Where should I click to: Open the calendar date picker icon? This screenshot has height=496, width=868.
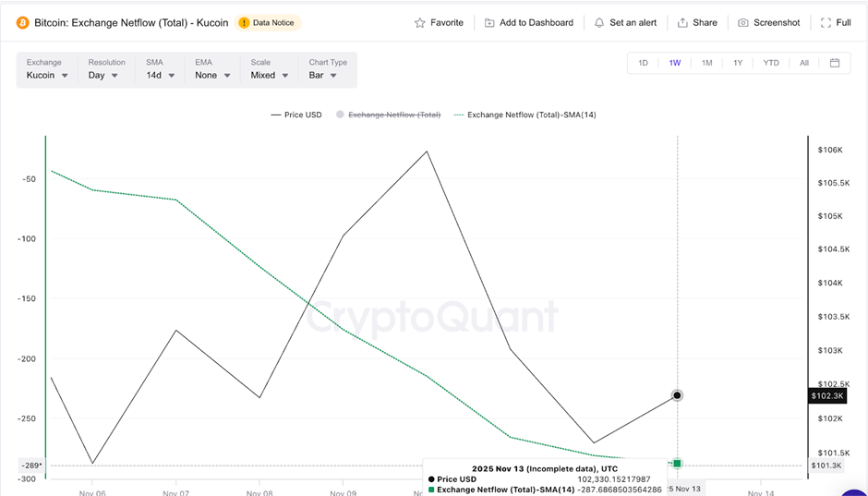tap(835, 63)
